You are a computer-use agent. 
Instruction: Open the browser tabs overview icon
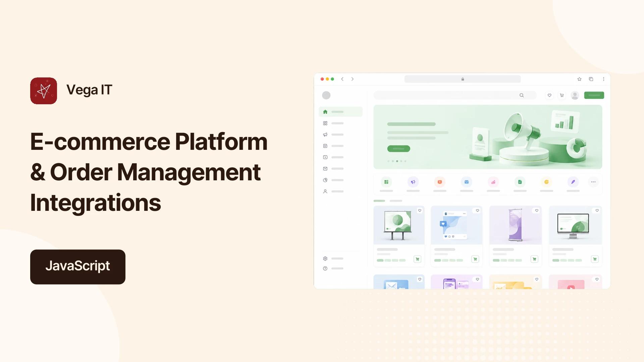tap(591, 79)
